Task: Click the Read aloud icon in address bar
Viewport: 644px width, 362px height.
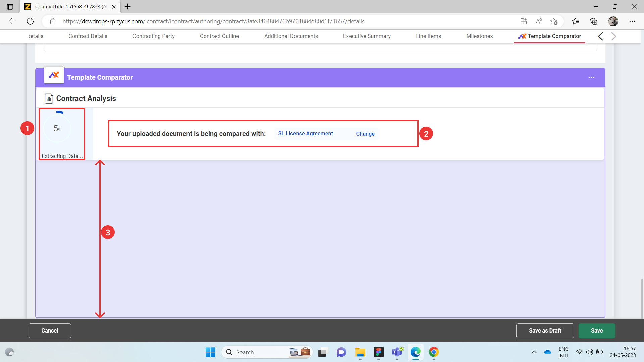Action: pyautogui.click(x=539, y=21)
